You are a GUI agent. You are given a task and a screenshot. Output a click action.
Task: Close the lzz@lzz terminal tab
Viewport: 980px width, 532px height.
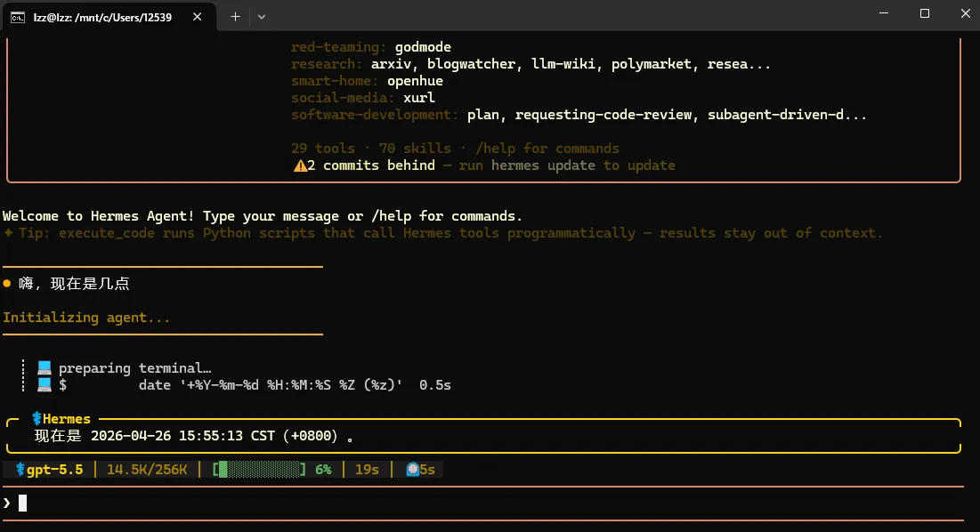click(x=197, y=17)
